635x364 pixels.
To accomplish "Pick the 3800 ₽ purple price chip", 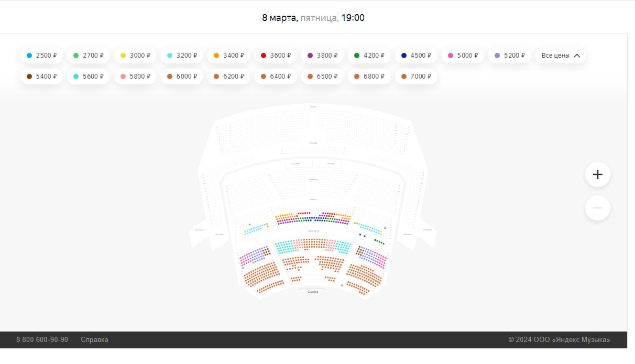I will (322, 56).
